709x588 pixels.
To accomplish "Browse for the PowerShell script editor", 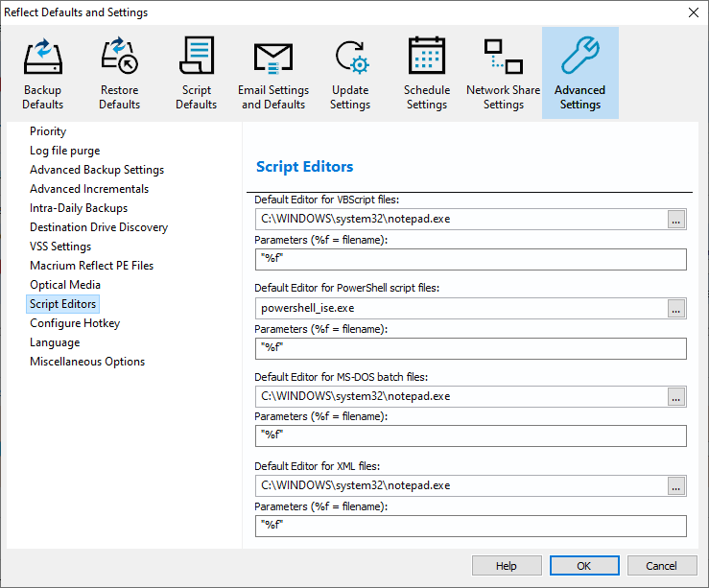I will click(676, 308).
